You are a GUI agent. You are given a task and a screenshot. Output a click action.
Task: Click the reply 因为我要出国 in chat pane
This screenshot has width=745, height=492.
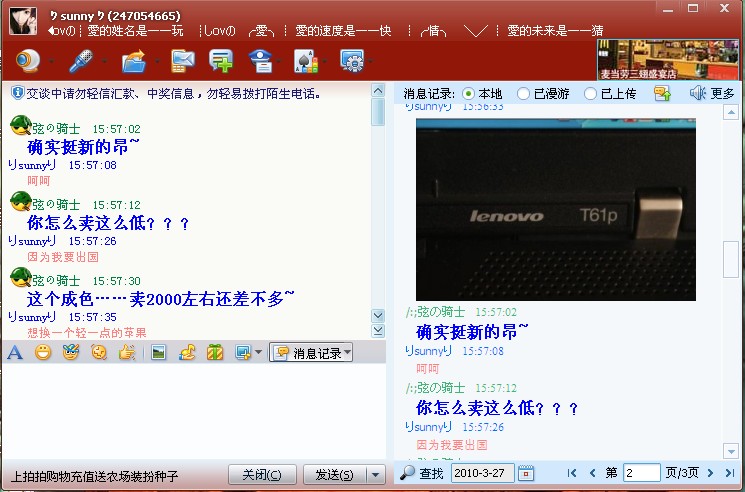click(x=63, y=257)
